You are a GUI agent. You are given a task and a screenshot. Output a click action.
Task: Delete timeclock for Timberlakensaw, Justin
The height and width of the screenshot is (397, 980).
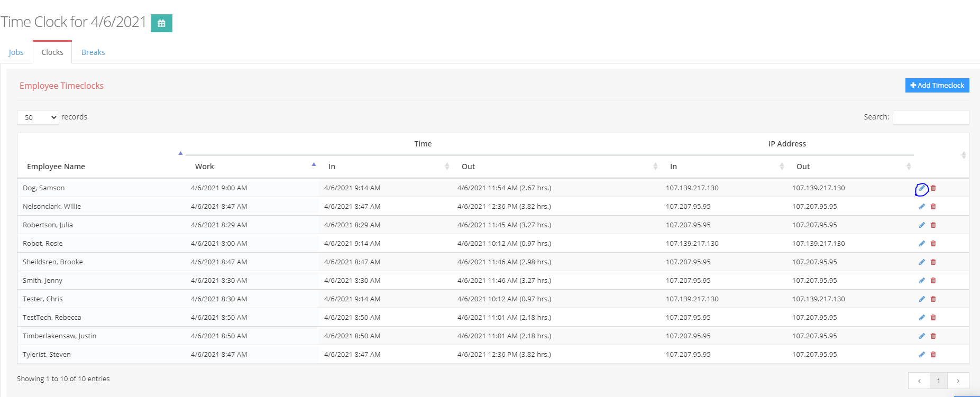pos(933,336)
